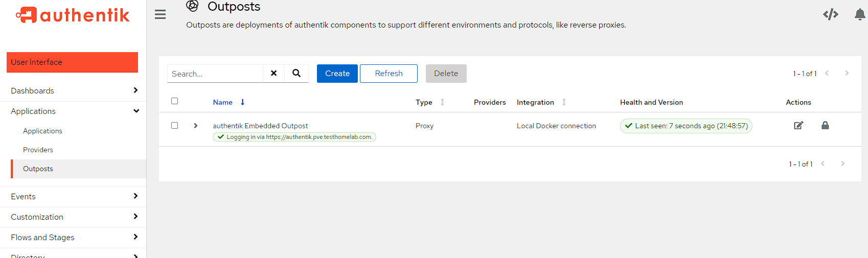The image size is (868, 258).
Task: Toggle the select-all checkbox in table header
Action: 175,101
